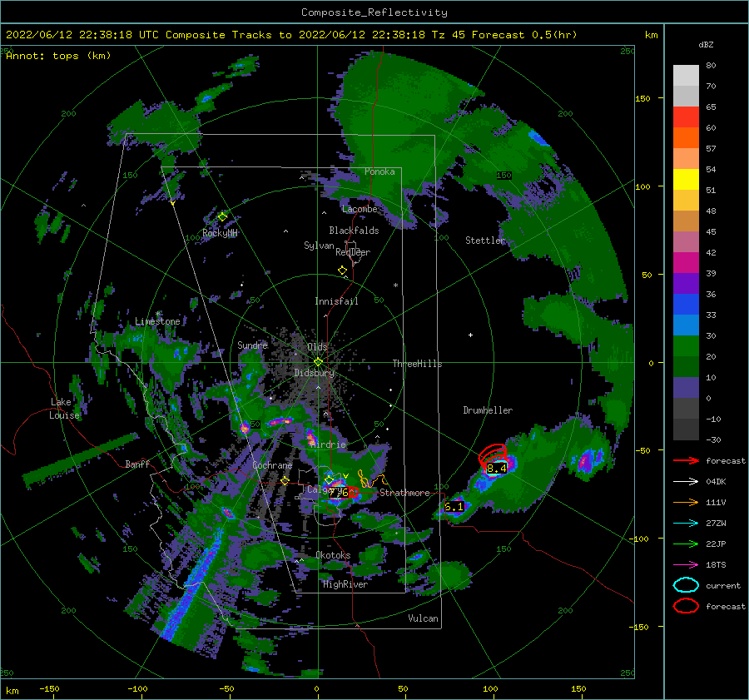The height and width of the screenshot is (700, 749).
Task: Click the Sylvan label
Action: pos(319,246)
